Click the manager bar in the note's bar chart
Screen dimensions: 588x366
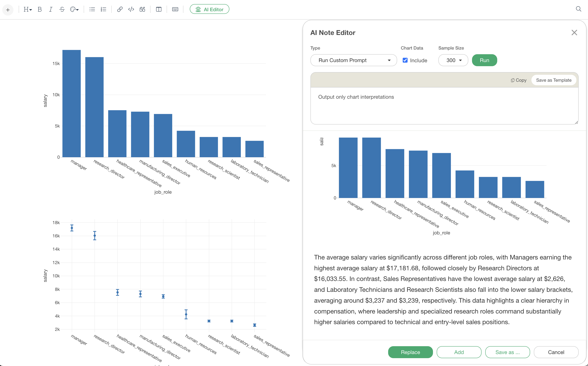tap(72, 104)
